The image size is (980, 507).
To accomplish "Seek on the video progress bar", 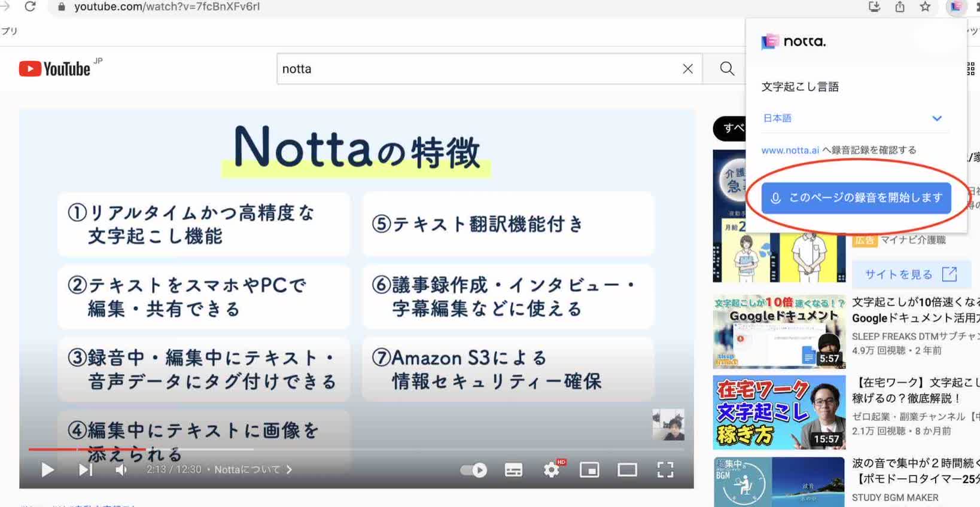I will pyautogui.click(x=356, y=449).
